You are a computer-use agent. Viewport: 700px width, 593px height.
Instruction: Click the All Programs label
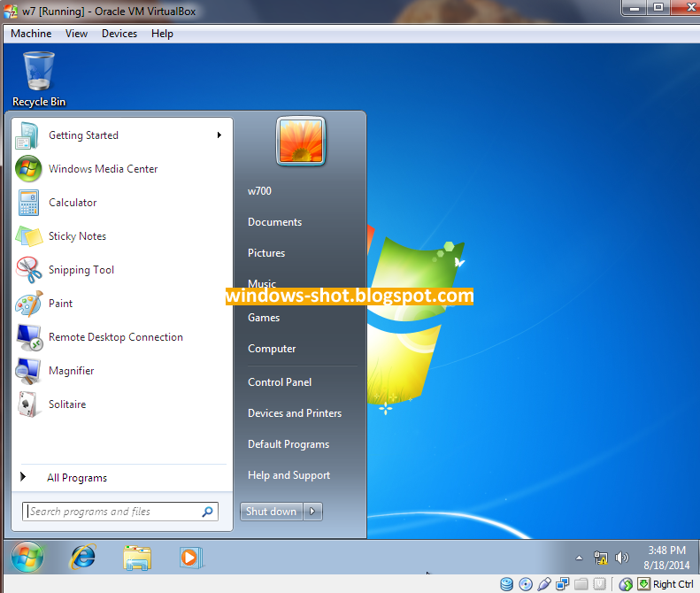click(x=77, y=478)
